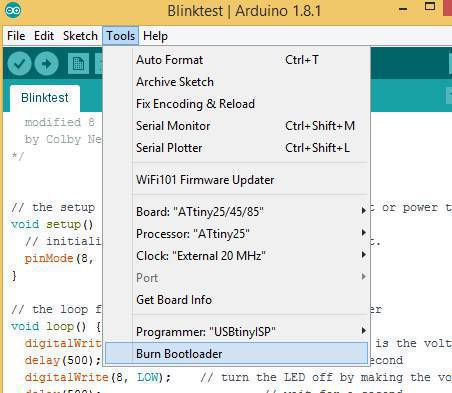Click the "digitalWrite(8, LOW);" code line
The width and height of the screenshot is (452, 393).
(x=98, y=377)
